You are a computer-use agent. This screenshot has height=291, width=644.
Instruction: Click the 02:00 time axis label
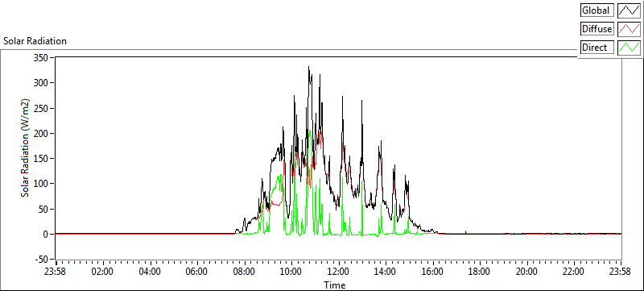point(103,272)
